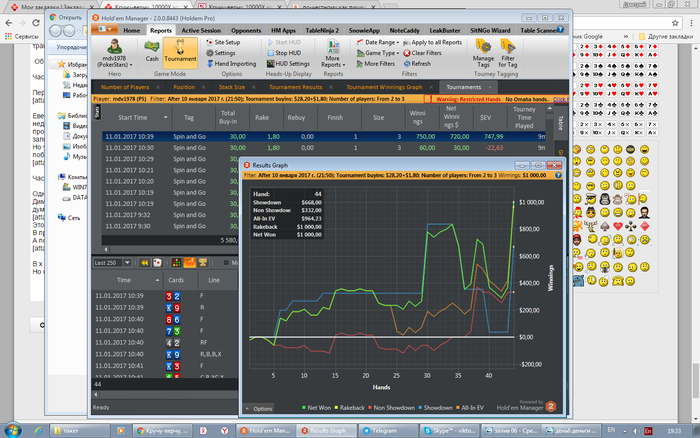
Task: Click the tournaments table scroll-up arrow
Action: click(550, 108)
